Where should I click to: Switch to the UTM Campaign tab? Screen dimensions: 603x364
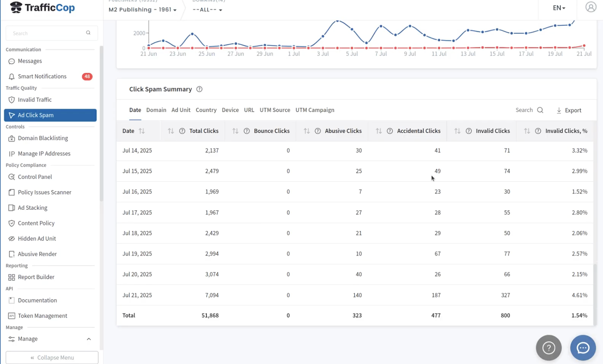point(315,110)
